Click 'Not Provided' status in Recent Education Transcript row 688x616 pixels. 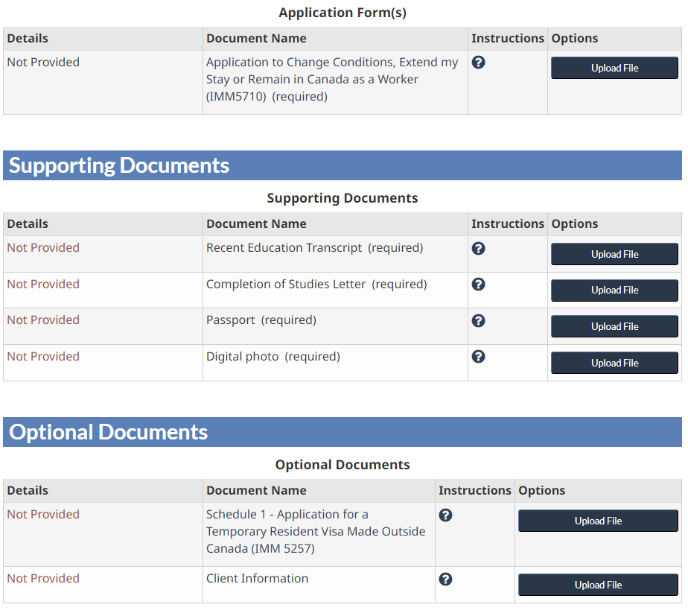[x=43, y=247]
